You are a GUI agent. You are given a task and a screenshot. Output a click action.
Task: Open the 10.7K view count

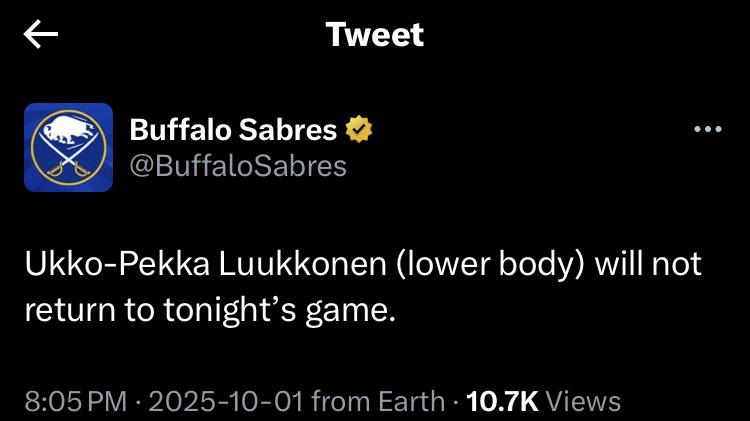point(503,402)
